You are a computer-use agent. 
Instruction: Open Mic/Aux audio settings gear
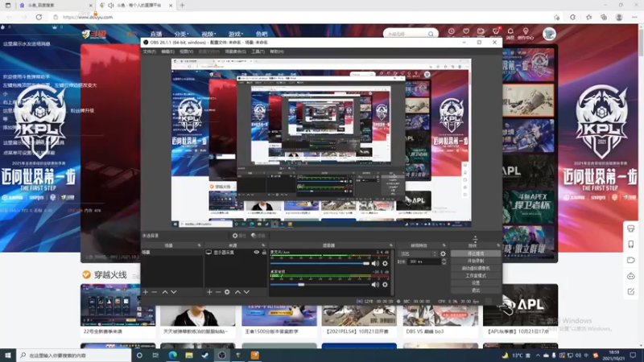385,264
